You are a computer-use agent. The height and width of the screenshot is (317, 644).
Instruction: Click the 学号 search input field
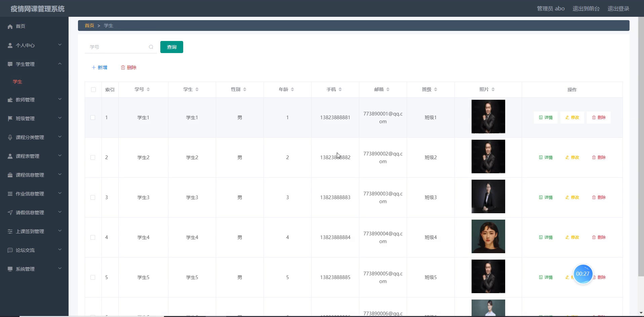121,47
